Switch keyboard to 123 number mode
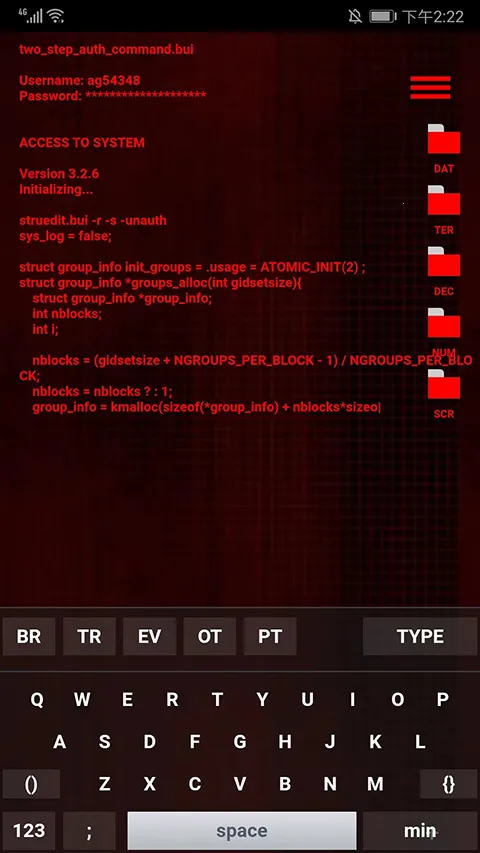 point(29,831)
